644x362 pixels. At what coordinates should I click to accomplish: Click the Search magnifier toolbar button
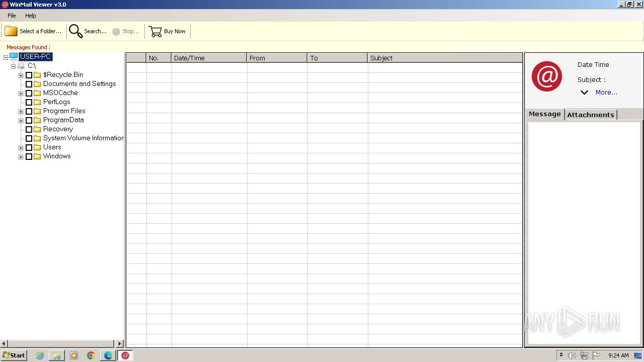(88, 31)
